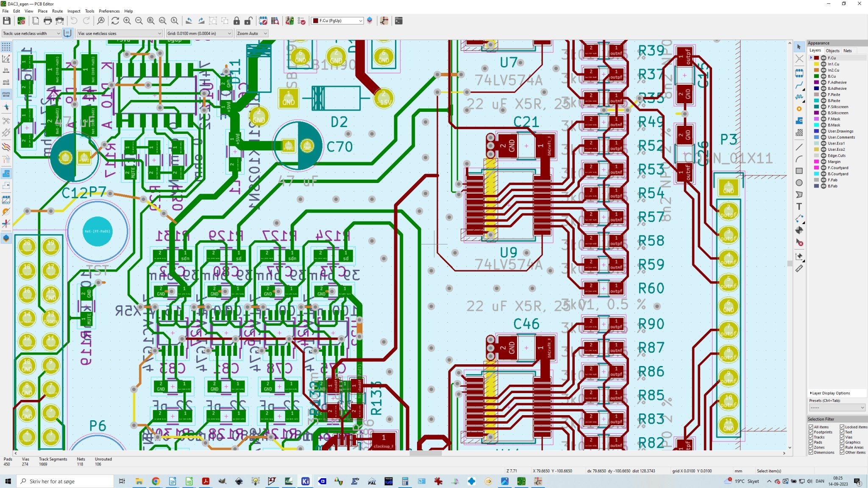868x488 pixels.
Task: Open the Zoom Auto dropdown
Action: tap(252, 33)
